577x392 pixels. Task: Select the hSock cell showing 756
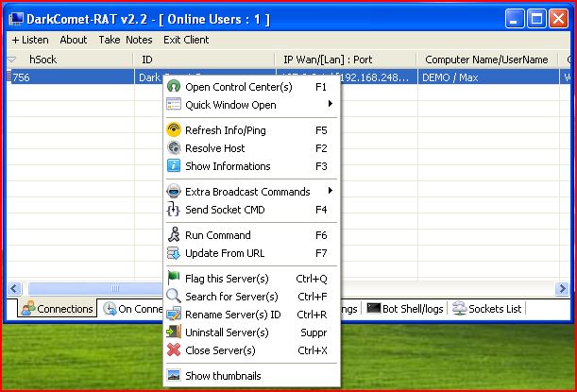pyautogui.click(x=71, y=77)
